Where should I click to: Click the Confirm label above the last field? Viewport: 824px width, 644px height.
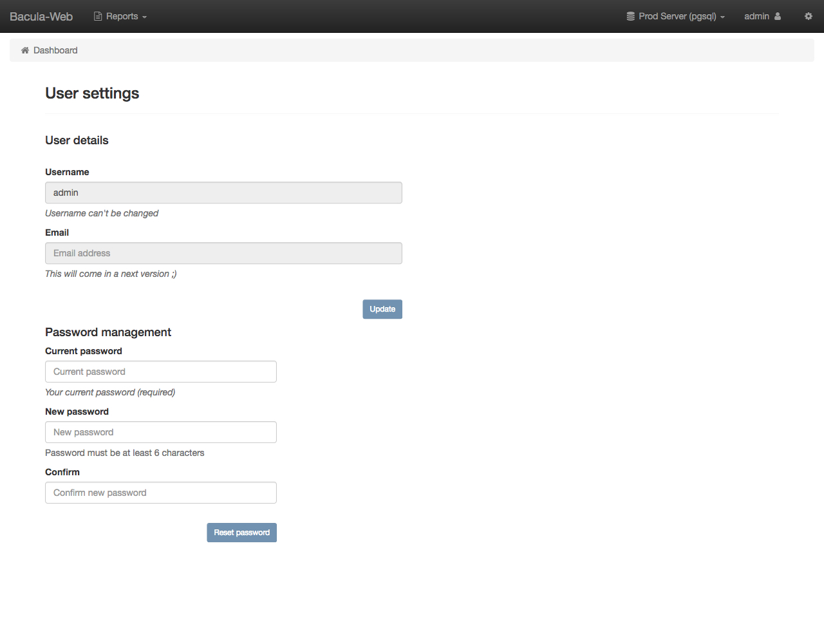click(62, 472)
